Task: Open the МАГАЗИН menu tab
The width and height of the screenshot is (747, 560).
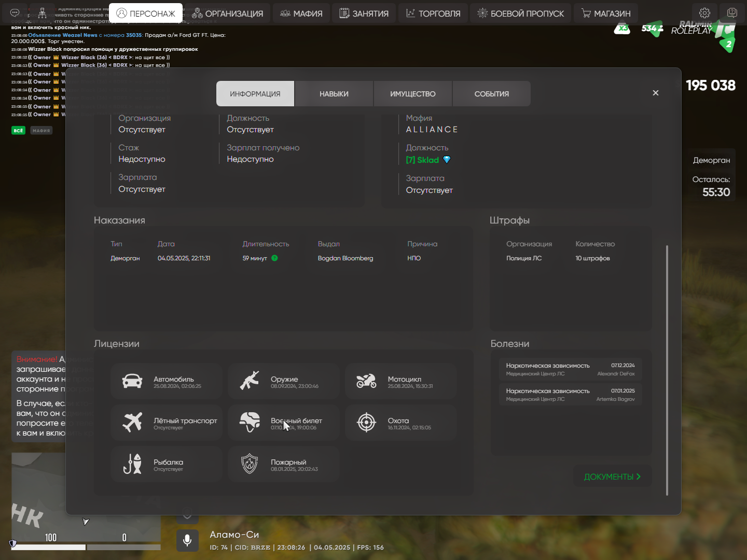Action: [x=606, y=13]
